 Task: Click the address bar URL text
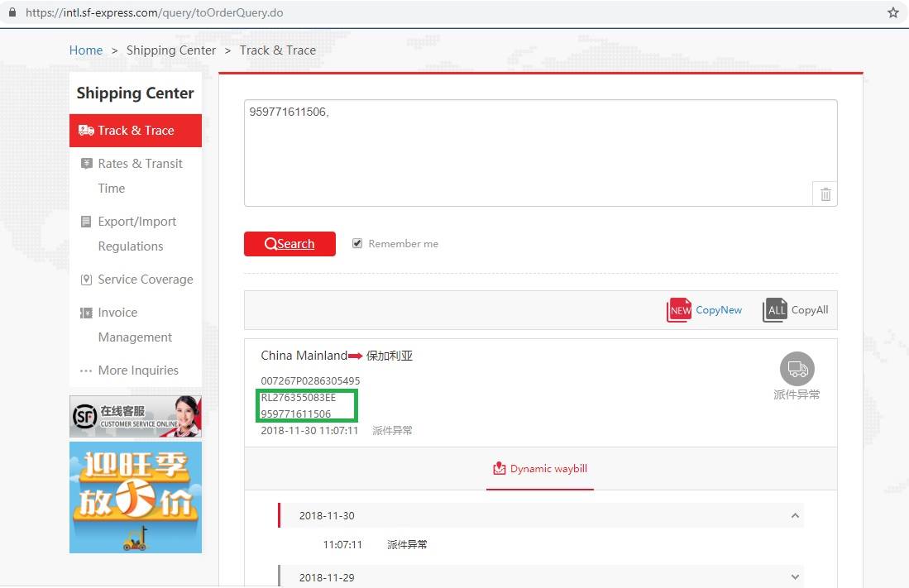tap(154, 12)
